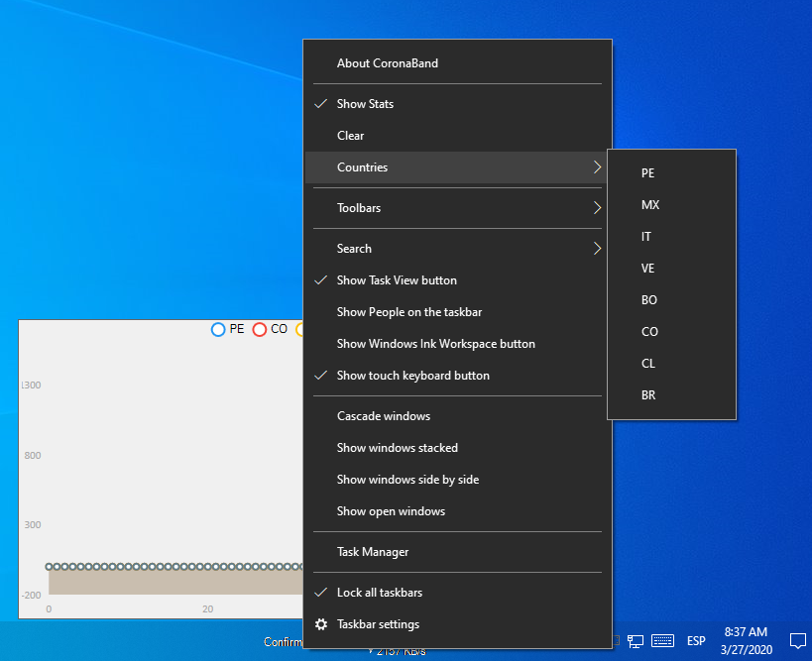Click the 300 axis label on chart

[x=32, y=525]
